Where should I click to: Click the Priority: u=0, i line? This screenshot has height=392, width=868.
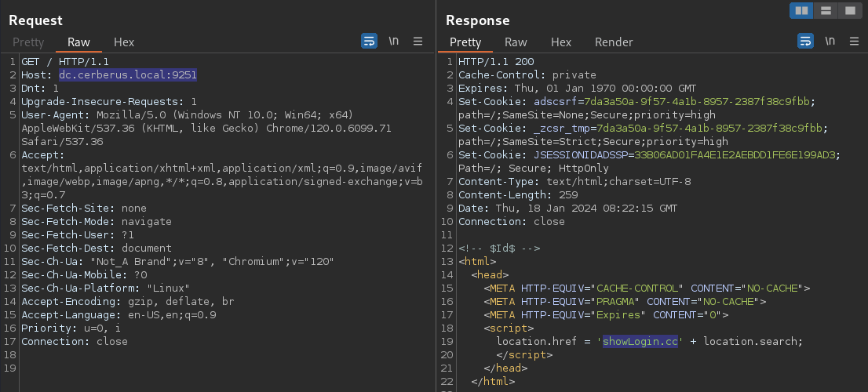(71, 328)
